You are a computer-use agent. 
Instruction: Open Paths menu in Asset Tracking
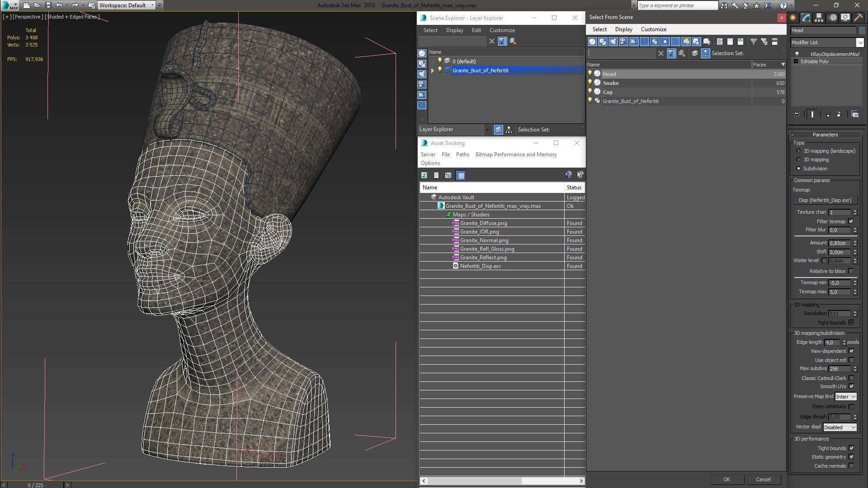(462, 155)
